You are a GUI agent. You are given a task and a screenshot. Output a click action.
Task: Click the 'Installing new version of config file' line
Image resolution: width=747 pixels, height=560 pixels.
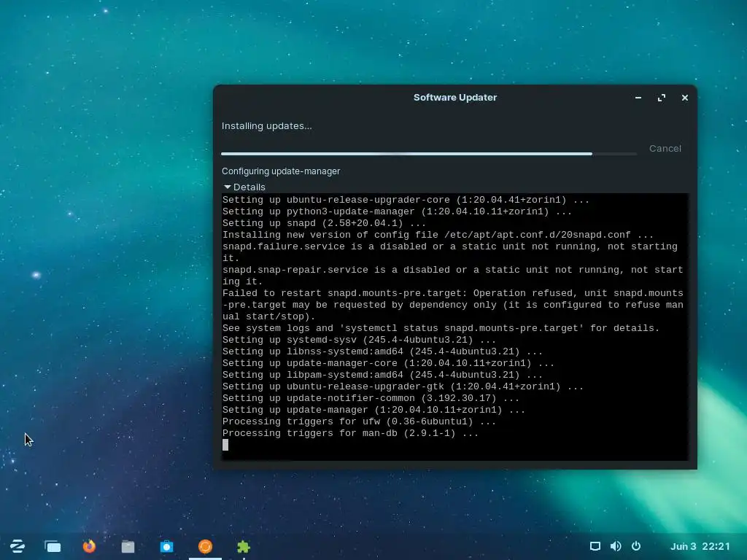(x=438, y=235)
